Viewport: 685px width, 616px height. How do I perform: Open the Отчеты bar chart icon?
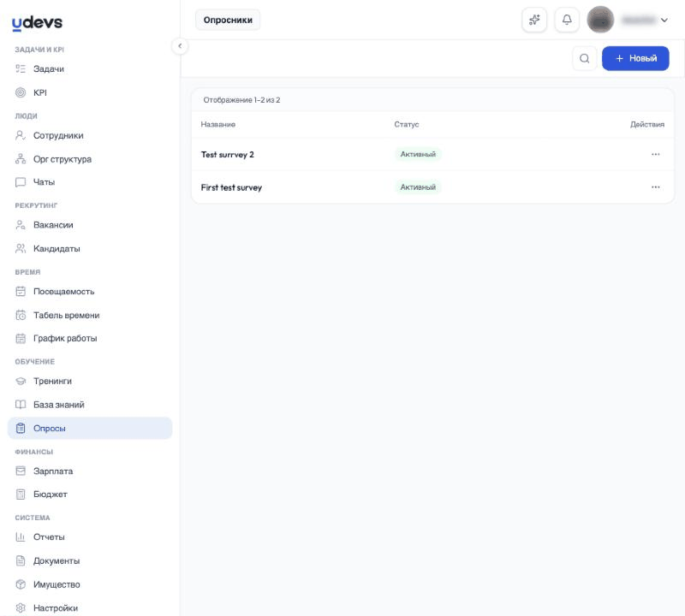21,537
